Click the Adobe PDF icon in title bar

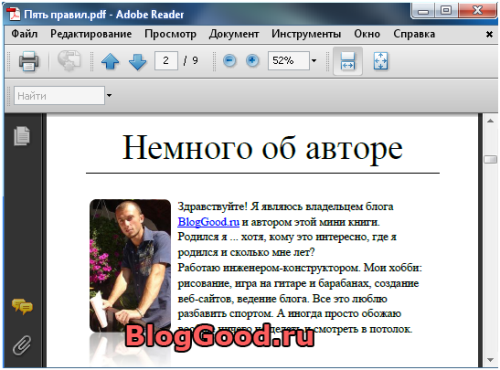point(14,14)
